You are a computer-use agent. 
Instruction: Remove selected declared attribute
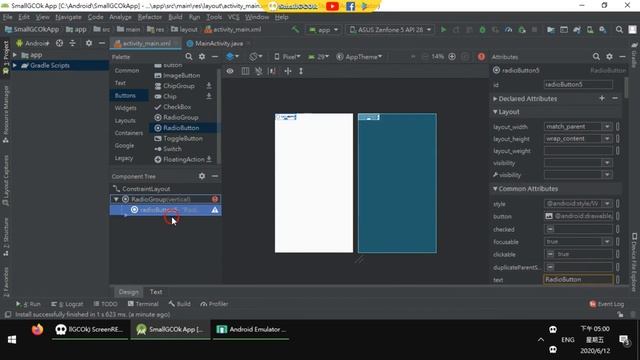(x=615, y=98)
